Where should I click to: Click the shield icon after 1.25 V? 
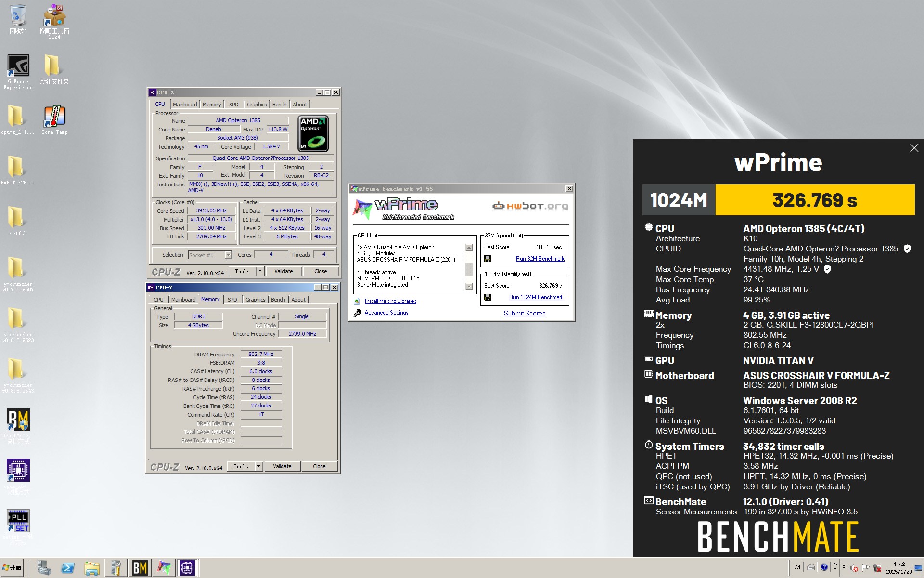click(827, 269)
